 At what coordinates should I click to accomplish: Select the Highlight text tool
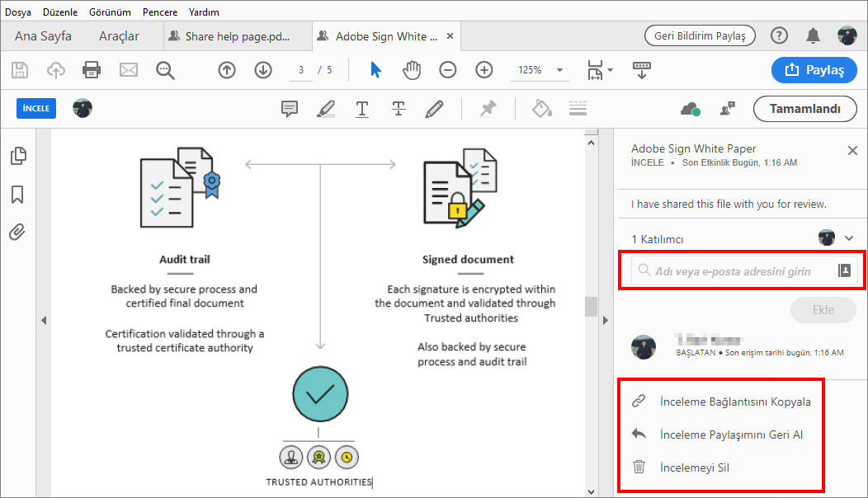click(325, 109)
